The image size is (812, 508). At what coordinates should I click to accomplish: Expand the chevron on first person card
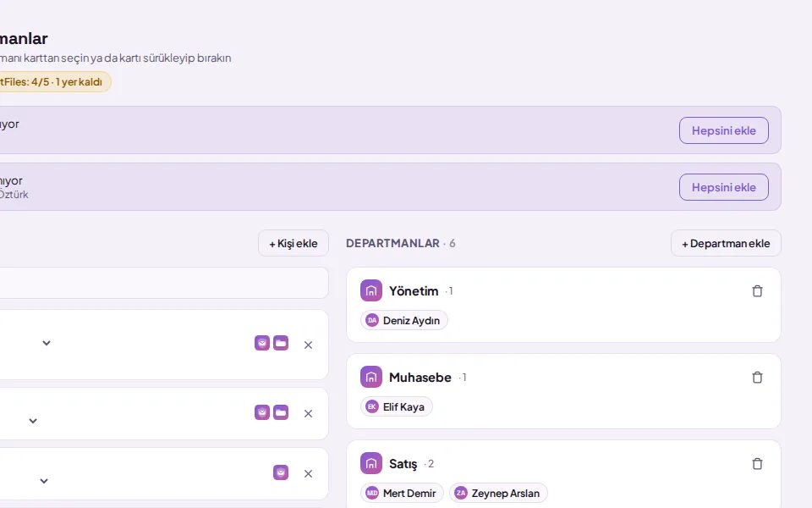pos(46,343)
